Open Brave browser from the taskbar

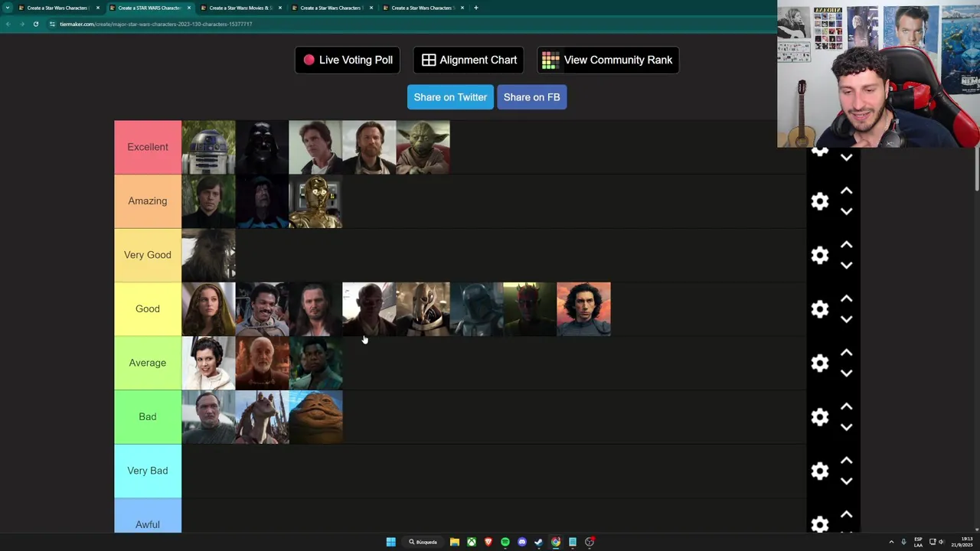tap(488, 542)
